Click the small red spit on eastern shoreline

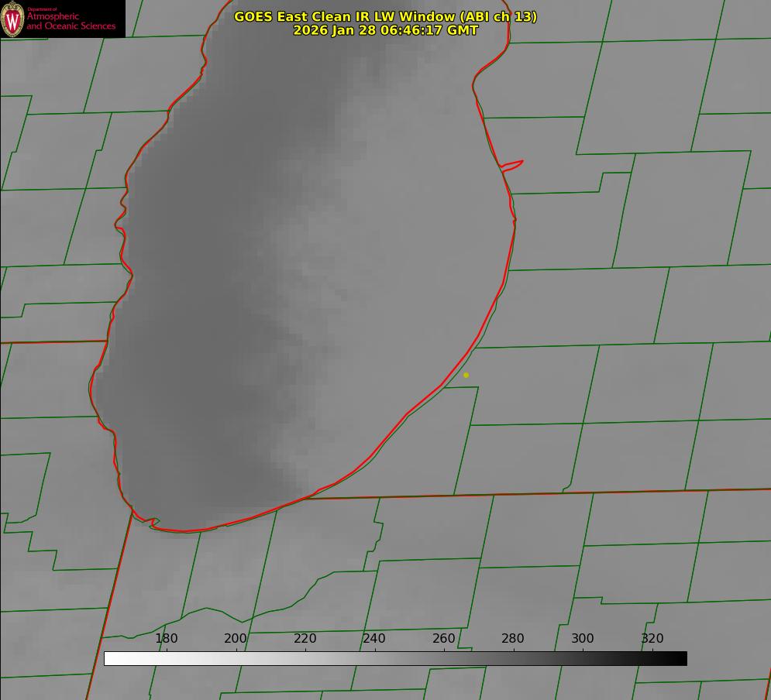513,164
